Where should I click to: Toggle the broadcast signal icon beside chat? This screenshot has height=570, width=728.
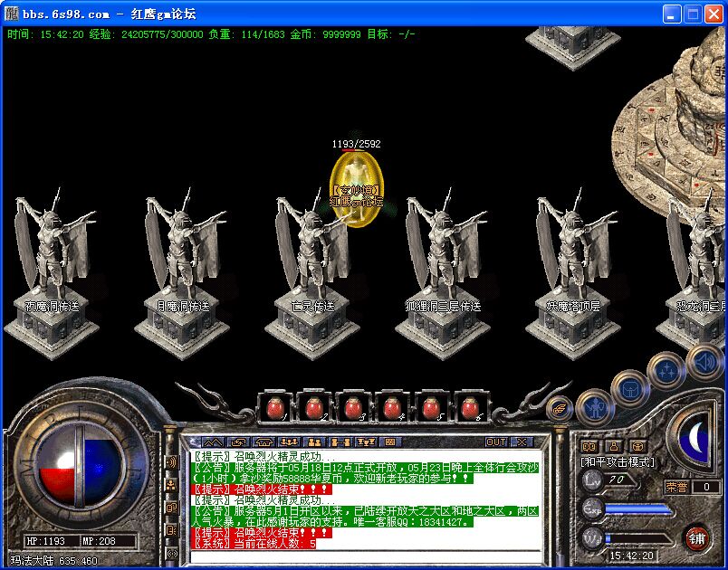[171, 553]
